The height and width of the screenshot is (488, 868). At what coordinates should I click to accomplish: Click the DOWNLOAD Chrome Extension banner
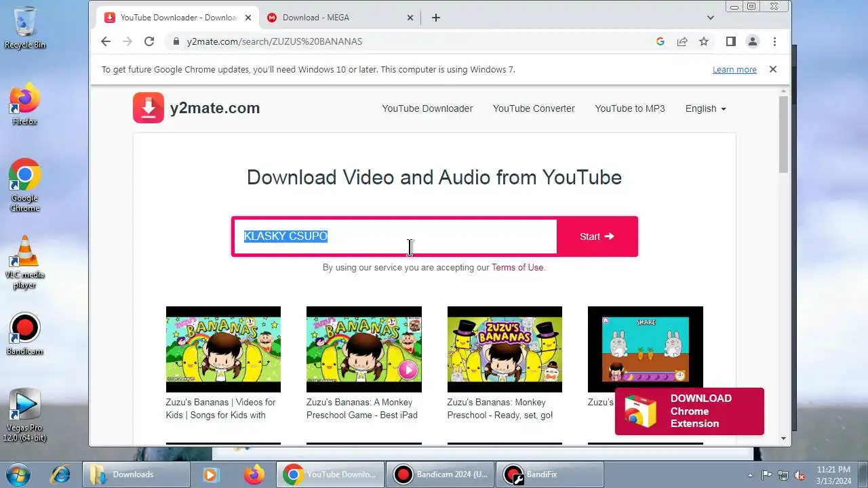pyautogui.click(x=689, y=411)
